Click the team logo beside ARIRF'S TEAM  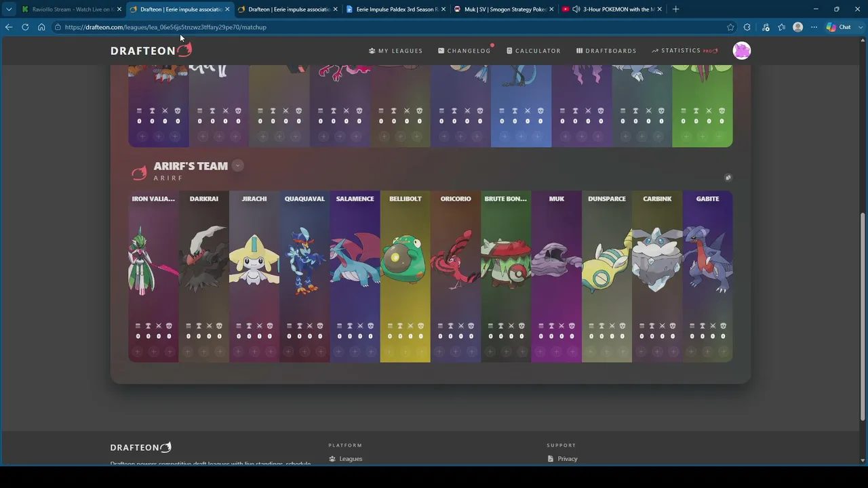click(x=139, y=173)
